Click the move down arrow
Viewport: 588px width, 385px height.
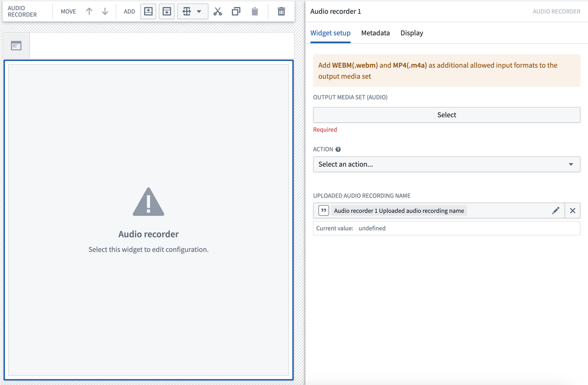tap(105, 12)
